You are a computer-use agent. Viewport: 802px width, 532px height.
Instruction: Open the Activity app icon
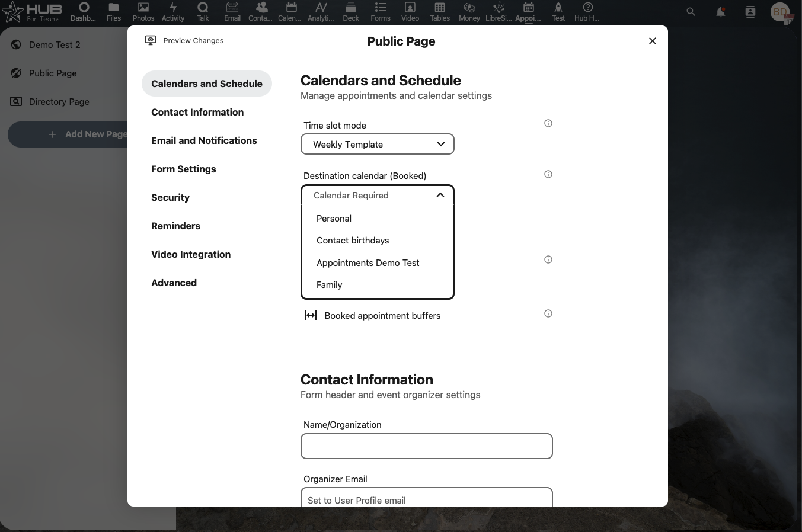tap(173, 11)
